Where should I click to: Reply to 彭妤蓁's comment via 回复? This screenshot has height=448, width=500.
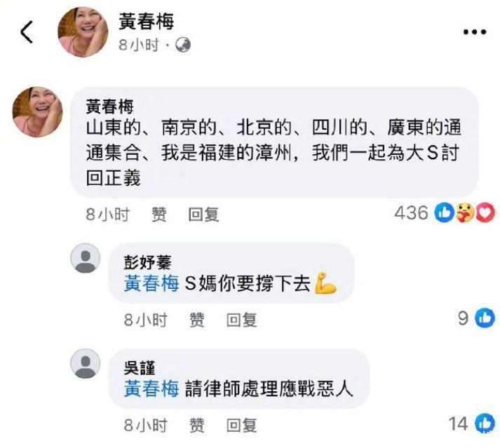click(241, 320)
